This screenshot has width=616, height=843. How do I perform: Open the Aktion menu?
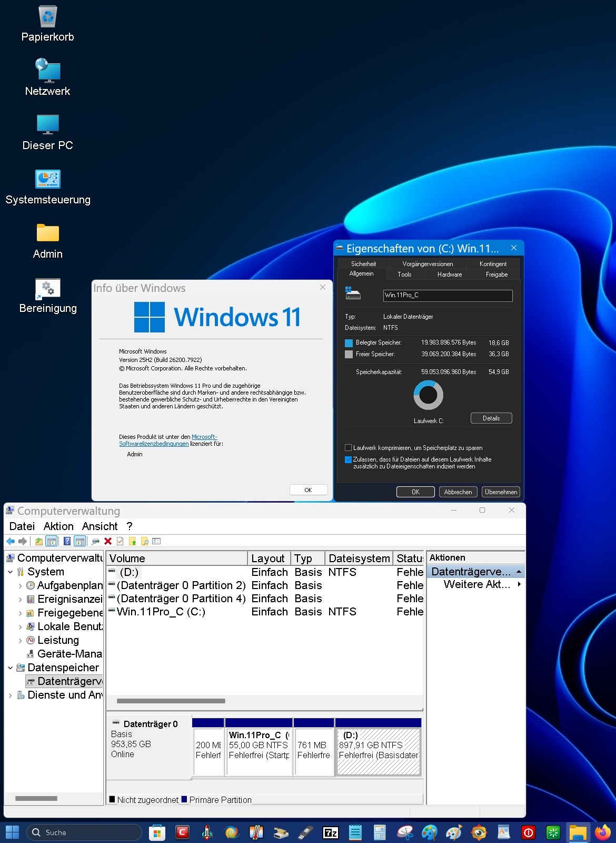(x=58, y=526)
